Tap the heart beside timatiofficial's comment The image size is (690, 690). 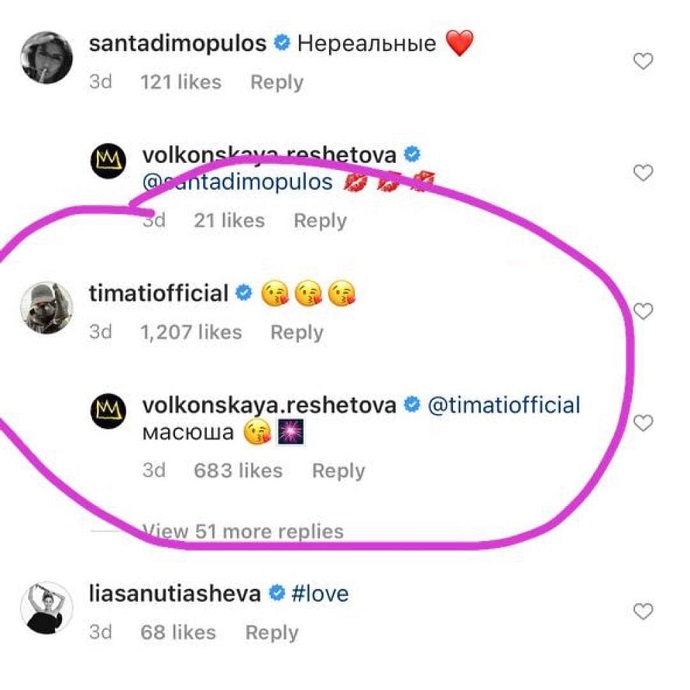point(644,311)
